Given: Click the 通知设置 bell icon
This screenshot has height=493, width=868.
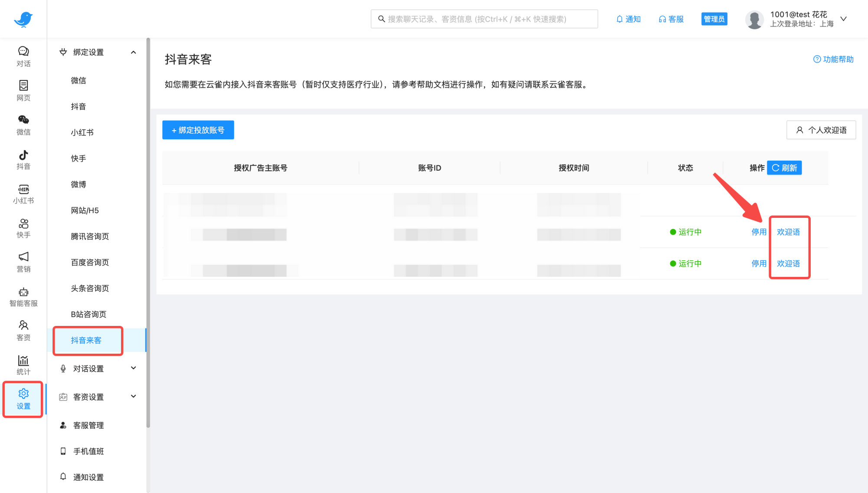Looking at the screenshot, I should (x=63, y=477).
